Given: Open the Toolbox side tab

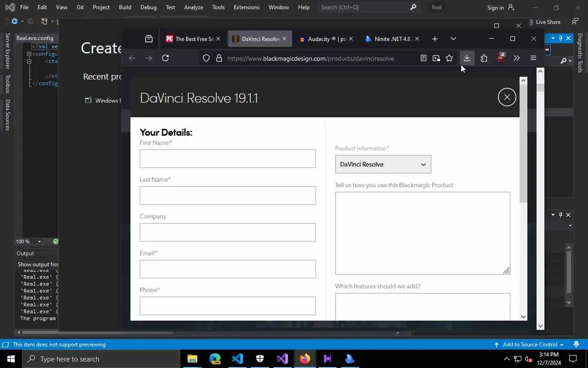Looking at the screenshot, I should (x=7, y=84).
